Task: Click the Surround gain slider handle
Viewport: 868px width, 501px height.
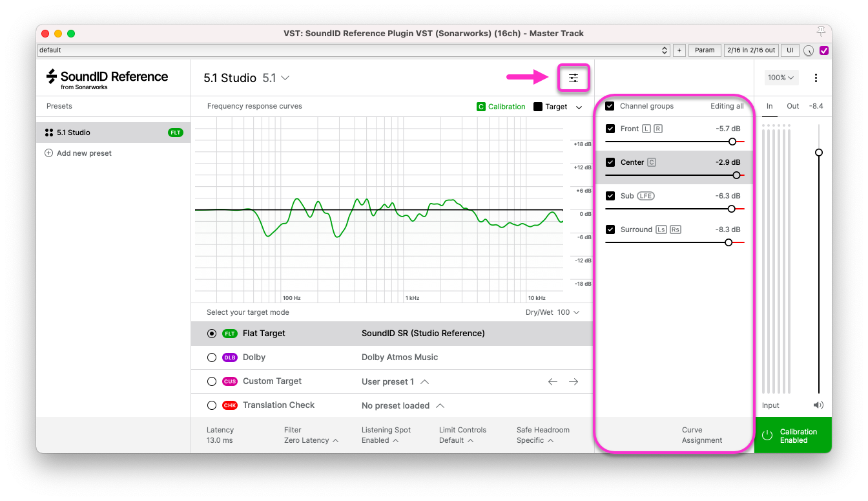Action: pos(728,242)
